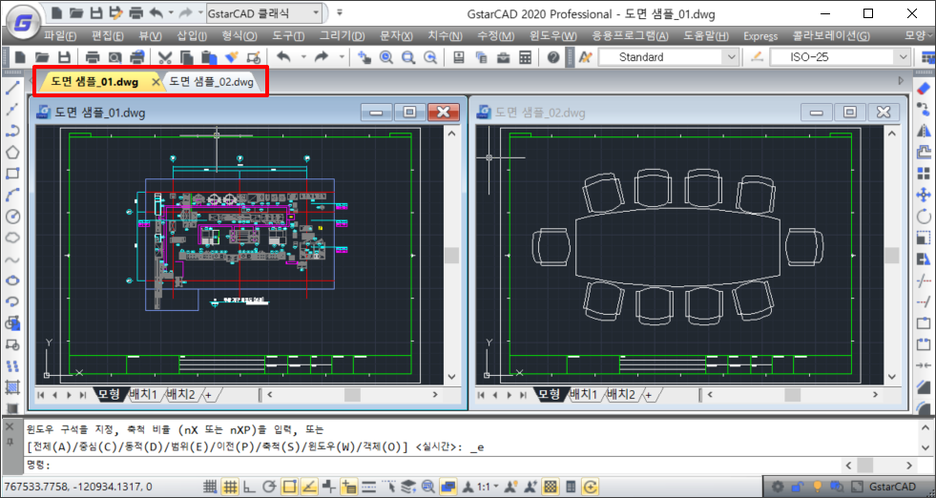Close the 도면 샘플_01.dwg document tab
This screenshot has width=936, height=498.
pyautogui.click(x=155, y=81)
